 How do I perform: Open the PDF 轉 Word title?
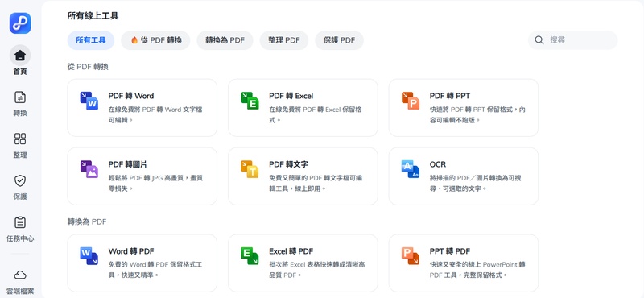[x=131, y=96]
